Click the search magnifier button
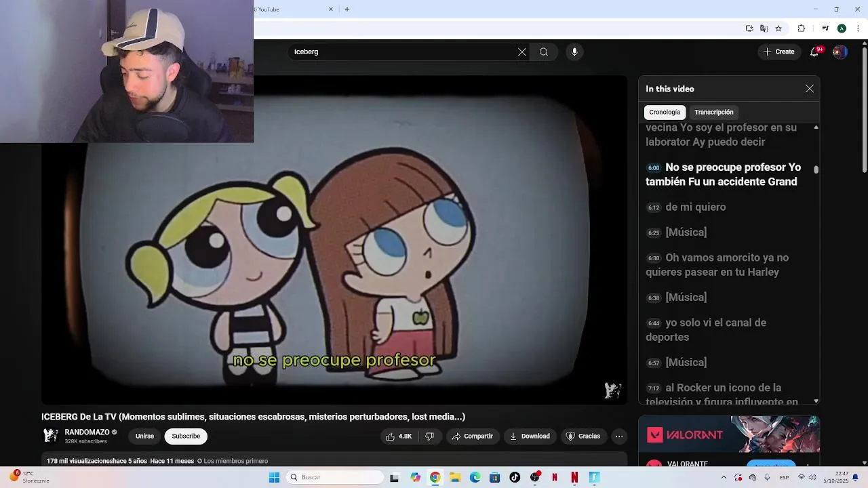 tap(544, 52)
